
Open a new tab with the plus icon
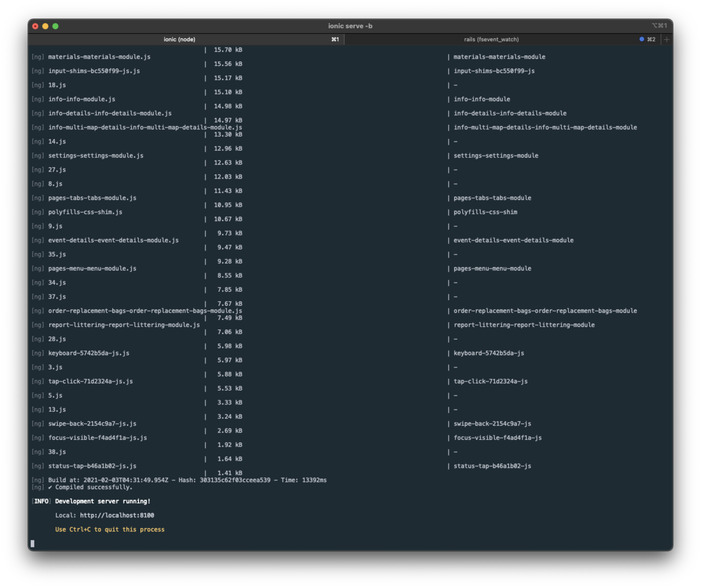[666, 39]
